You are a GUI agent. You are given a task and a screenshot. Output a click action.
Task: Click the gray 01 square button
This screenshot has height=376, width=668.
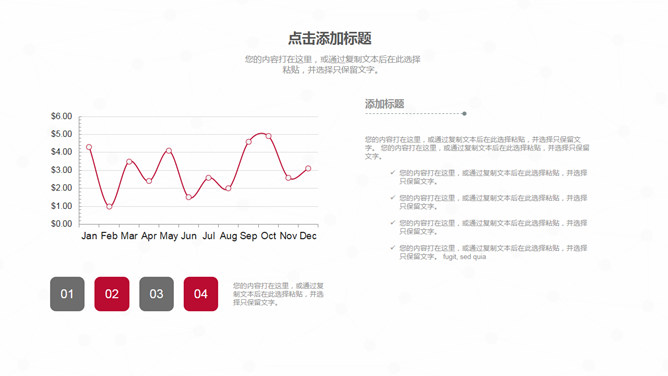(67, 294)
